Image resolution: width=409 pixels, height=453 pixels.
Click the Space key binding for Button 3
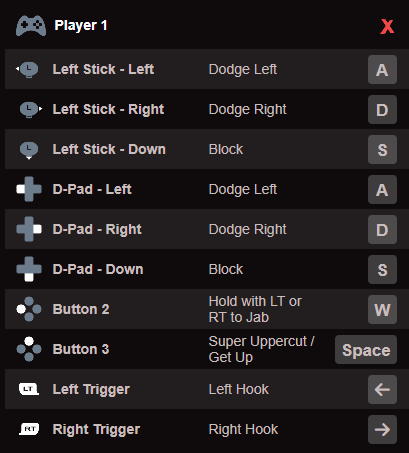[366, 349]
